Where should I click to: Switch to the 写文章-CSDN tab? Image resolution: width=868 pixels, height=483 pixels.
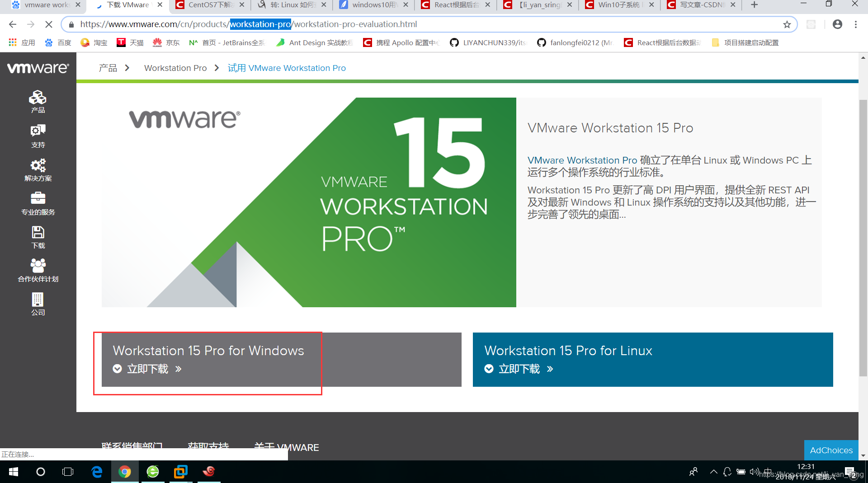pos(701,5)
